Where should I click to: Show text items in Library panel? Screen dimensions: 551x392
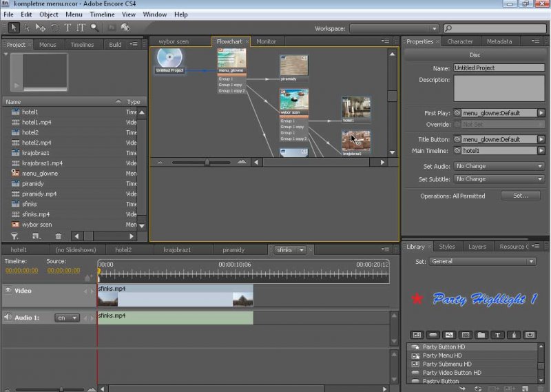(499, 335)
